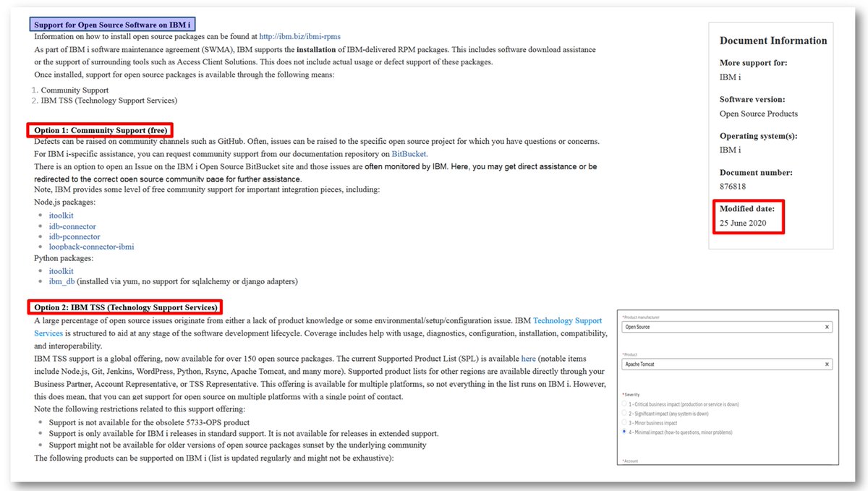The image size is (868, 491).
Task: Clear the Apache Tomcat product field
Action: tap(827, 364)
